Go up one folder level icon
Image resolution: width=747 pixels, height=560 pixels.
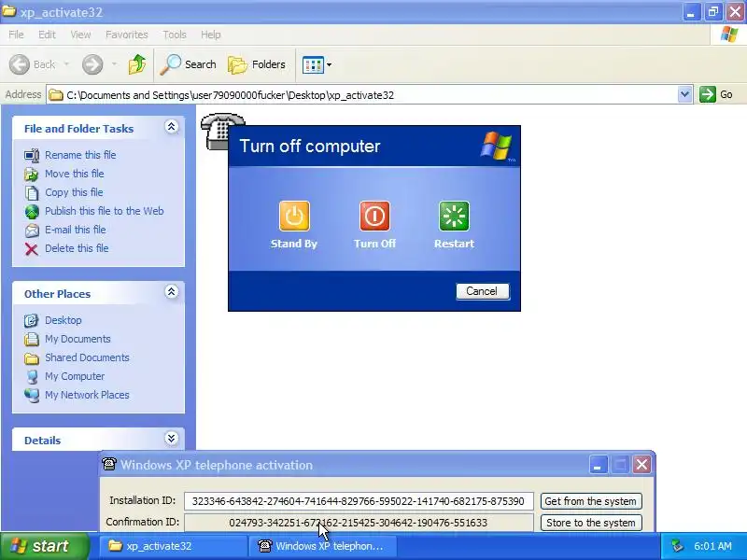tap(137, 64)
